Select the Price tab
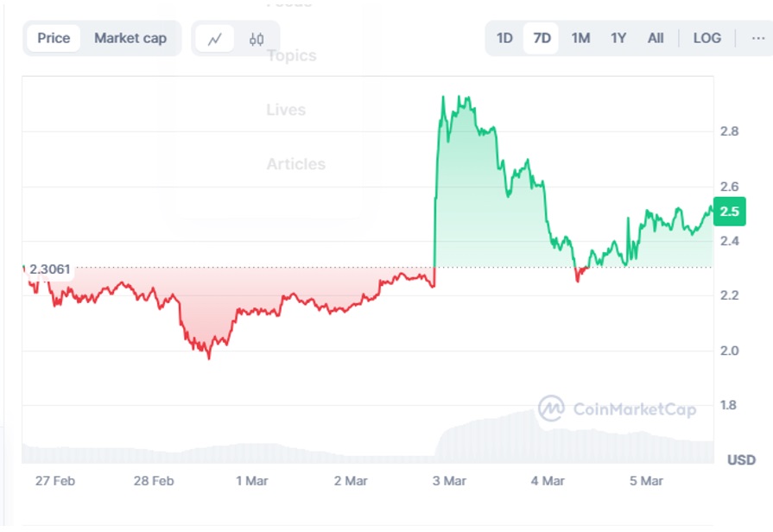Screen dimensions: 773x532 coord(54,38)
